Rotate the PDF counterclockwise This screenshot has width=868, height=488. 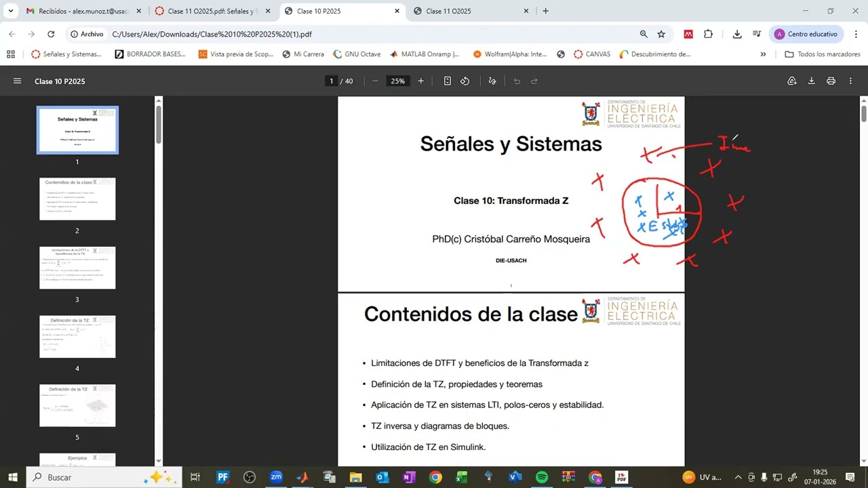click(465, 81)
